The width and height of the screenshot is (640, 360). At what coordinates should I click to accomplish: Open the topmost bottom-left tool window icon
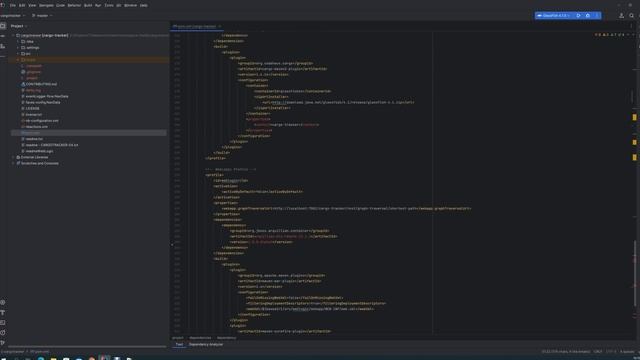[x=3, y=302]
